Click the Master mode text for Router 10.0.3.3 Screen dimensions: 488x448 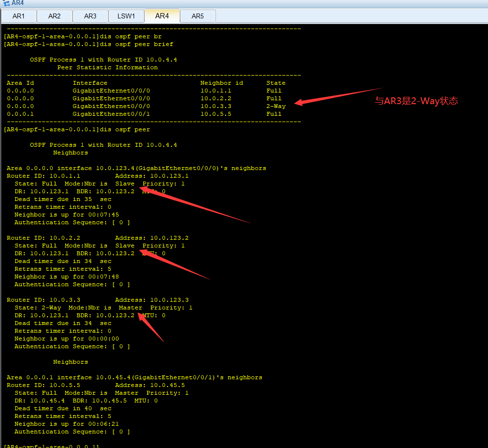coord(130,307)
